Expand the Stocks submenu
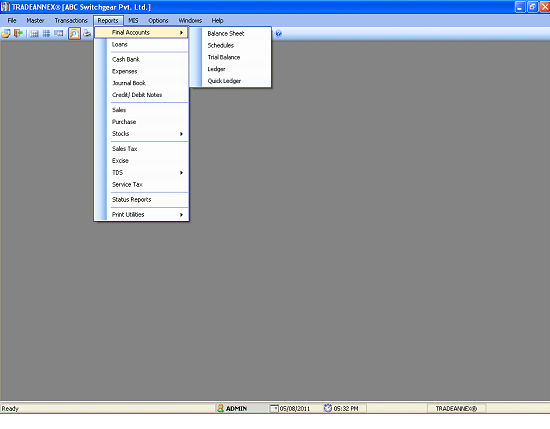Viewport: 550px width, 429px height. point(147,134)
